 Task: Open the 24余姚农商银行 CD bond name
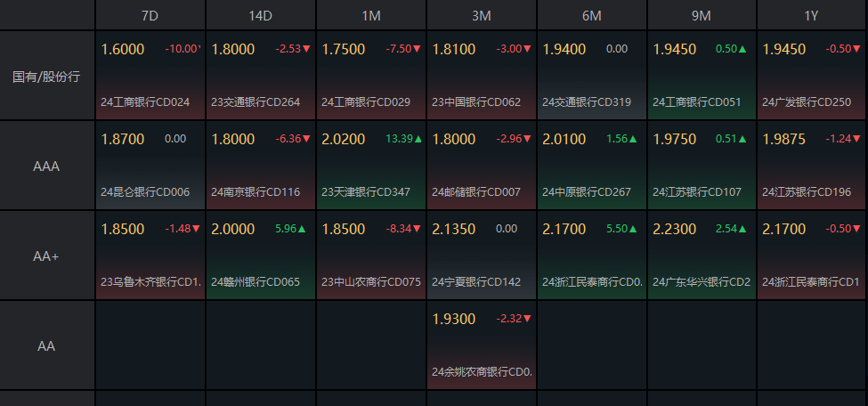point(482,372)
